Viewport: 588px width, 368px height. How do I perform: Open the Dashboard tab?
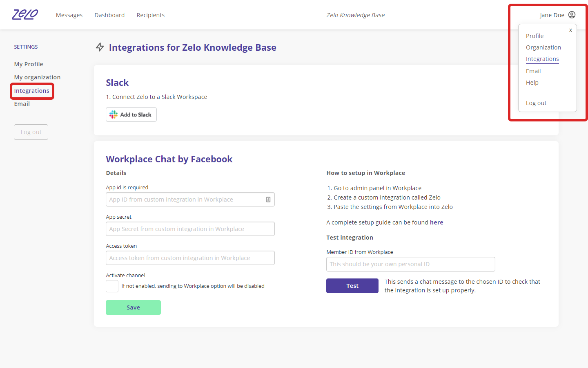pos(109,15)
